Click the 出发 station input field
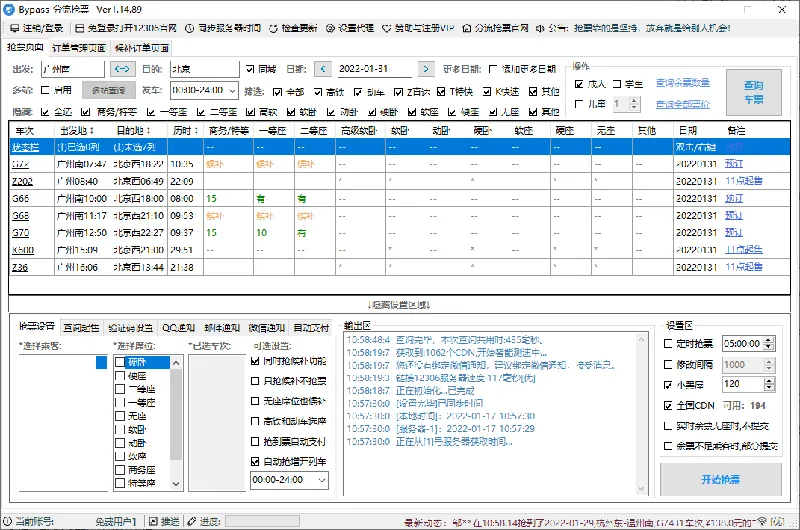This screenshot has width=800, height=530. tap(72, 68)
